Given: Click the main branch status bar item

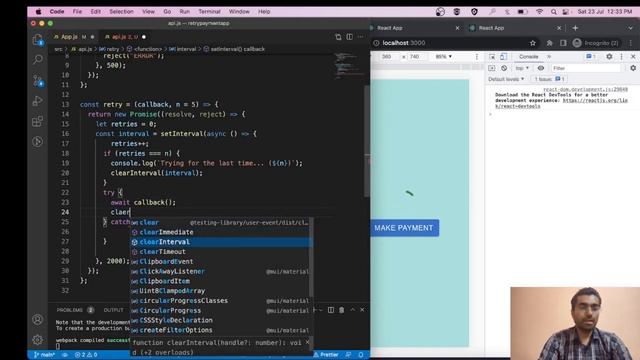Looking at the screenshot, I should click(x=44, y=355).
